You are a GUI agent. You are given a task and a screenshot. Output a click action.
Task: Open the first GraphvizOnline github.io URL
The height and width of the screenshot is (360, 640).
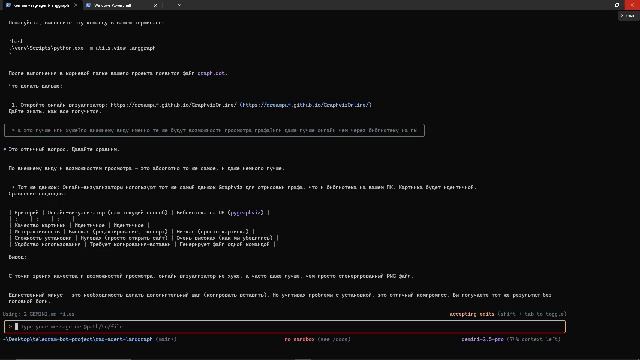tap(173, 105)
